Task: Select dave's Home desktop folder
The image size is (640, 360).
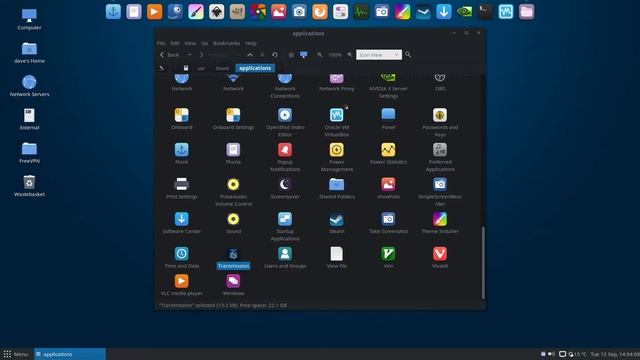Action: [x=29, y=53]
